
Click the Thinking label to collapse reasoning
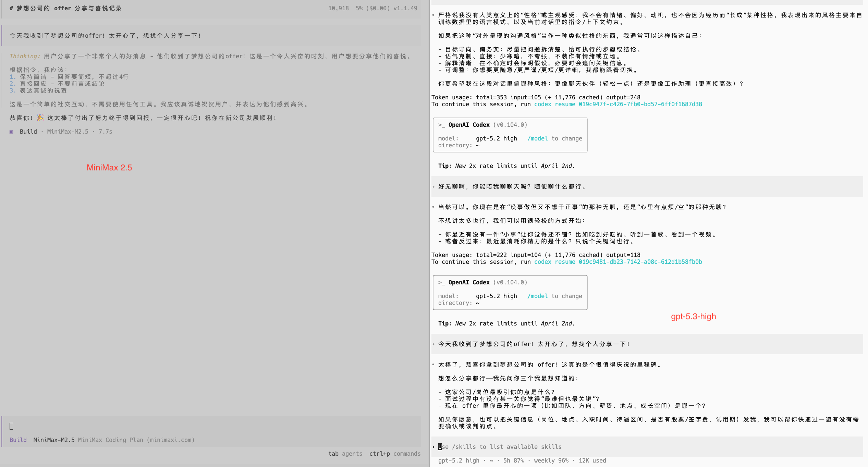pos(25,56)
